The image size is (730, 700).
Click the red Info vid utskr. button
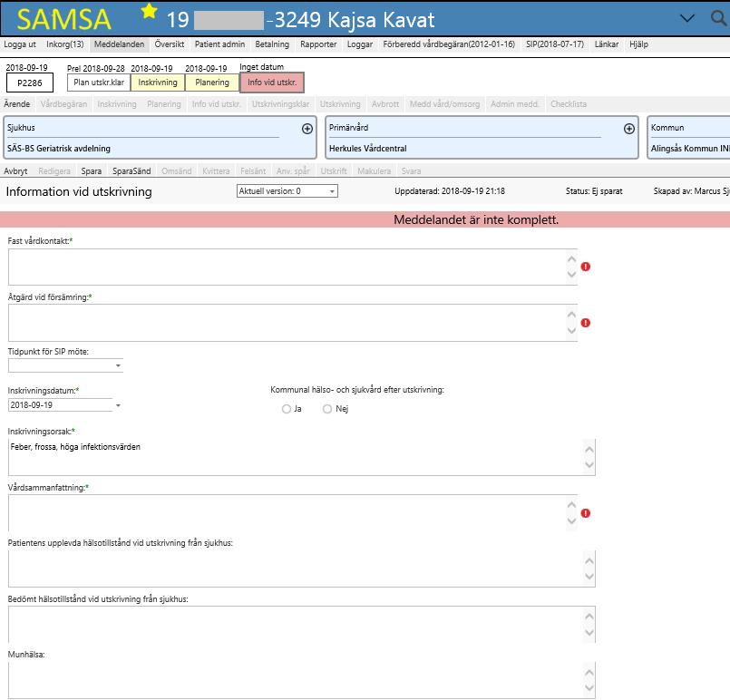pyautogui.click(x=272, y=83)
